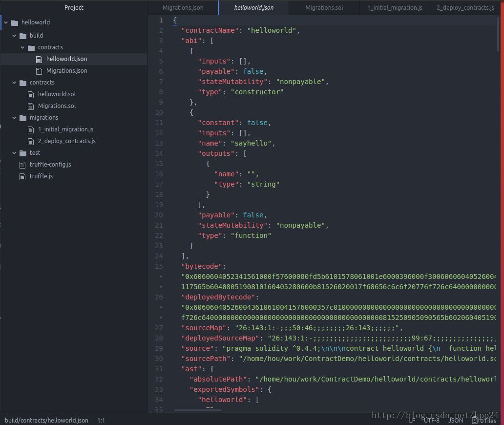Click the "bytecode" key on line 25
The width and height of the screenshot is (504, 425).
click(x=202, y=267)
